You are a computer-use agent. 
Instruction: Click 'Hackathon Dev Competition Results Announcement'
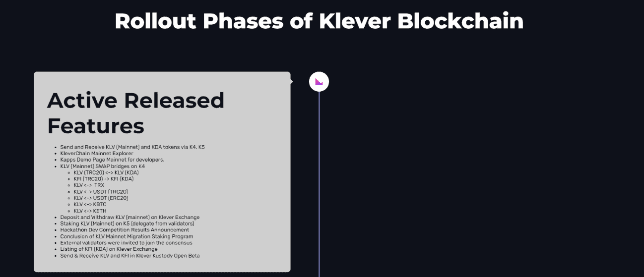tap(125, 230)
